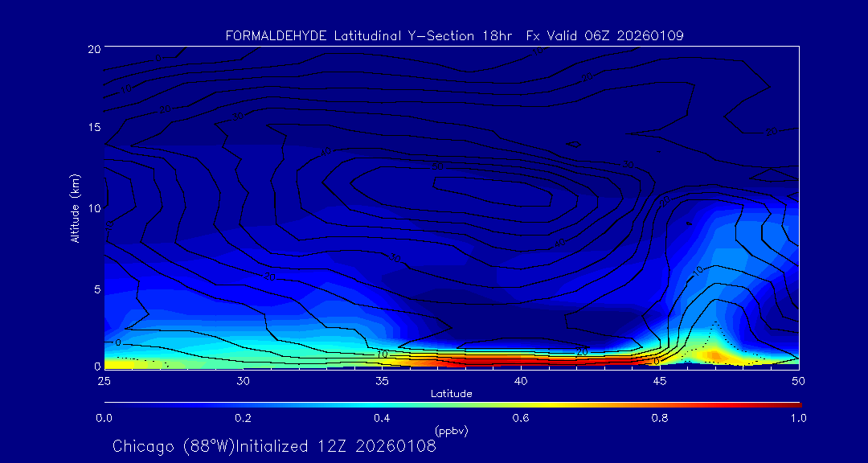This screenshot has width=868, height=463.
Task: Click the FORMALDEHYDE Latitudinal Y-Section plot title
Action: click(454, 36)
